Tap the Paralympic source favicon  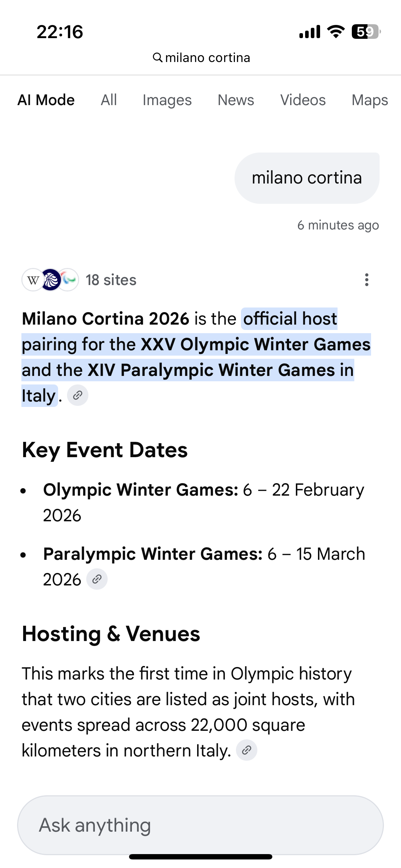[69, 280]
